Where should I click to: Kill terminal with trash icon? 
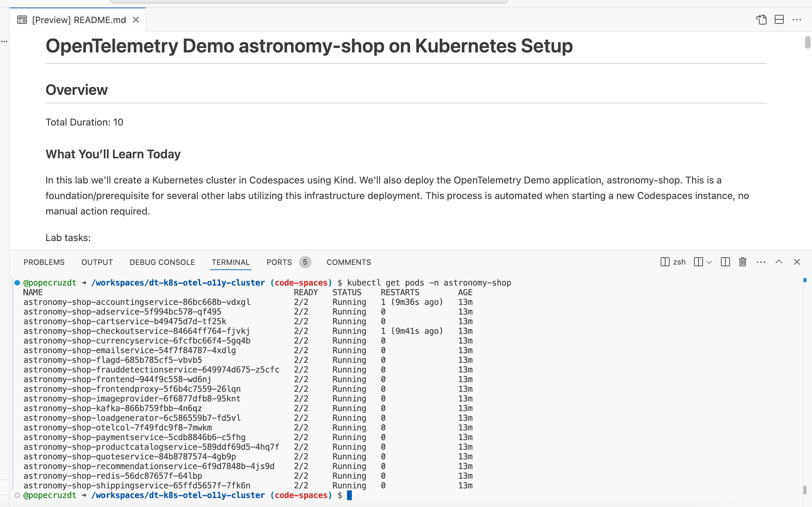(x=743, y=262)
